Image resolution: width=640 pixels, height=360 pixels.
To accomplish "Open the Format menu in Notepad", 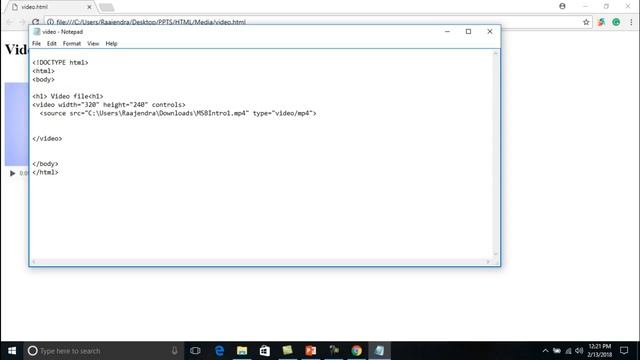I will 72,43.
